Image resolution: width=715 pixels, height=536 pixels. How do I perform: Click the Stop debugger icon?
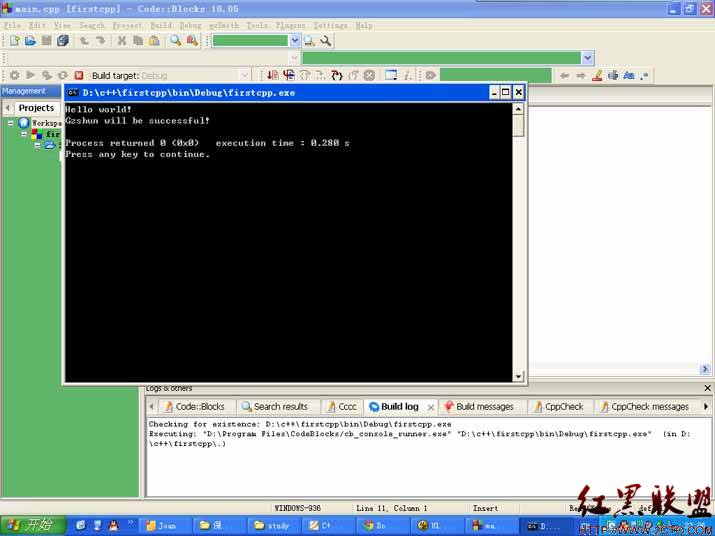pyautogui.click(x=369, y=75)
